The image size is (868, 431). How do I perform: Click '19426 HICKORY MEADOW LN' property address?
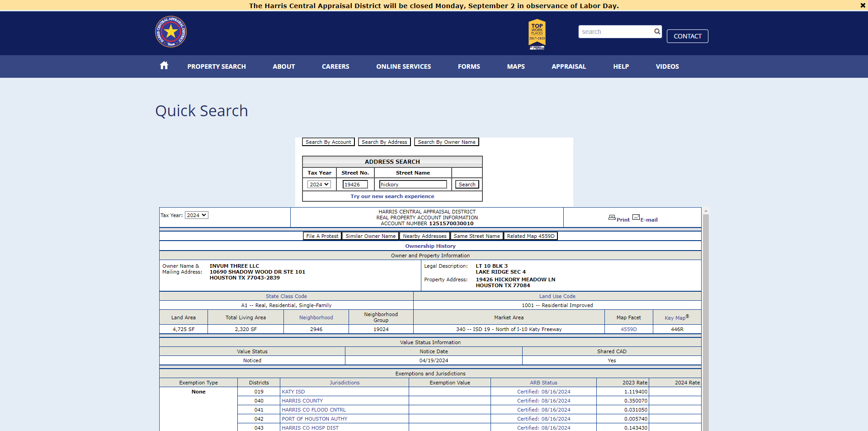(515, 279)
